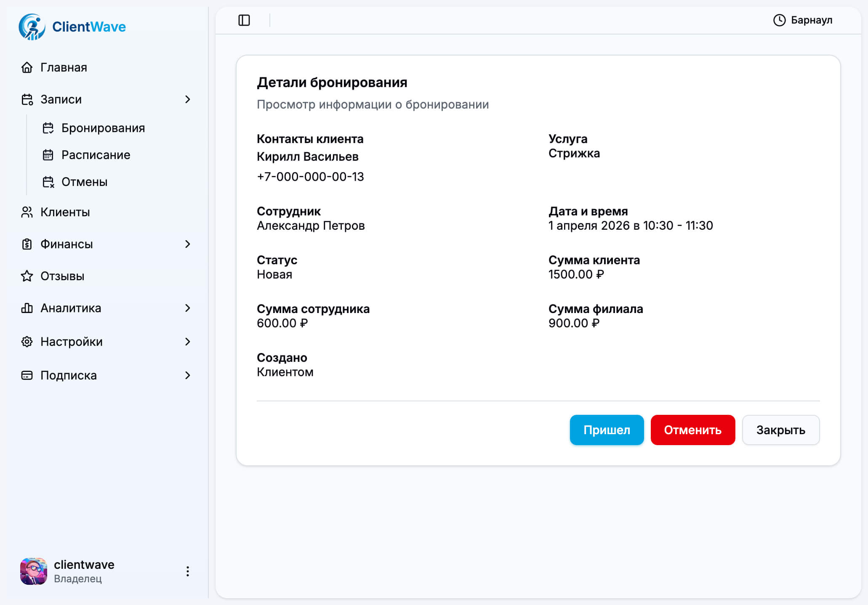Click the clock icon next to Барнаул
The width and height of the screenshot is (868, 605).
[779, 19]
